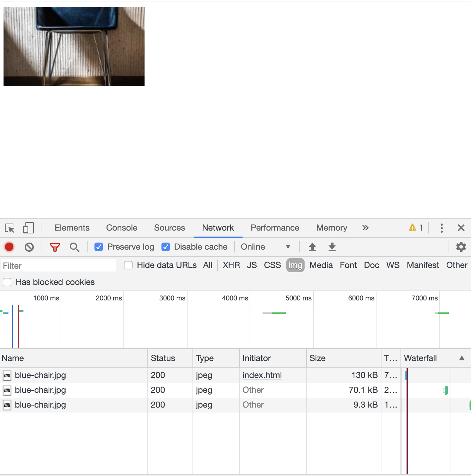Open the search within network requests
Image resolution: width=471 pixels, height=476 pixels.
click(74, 247)
